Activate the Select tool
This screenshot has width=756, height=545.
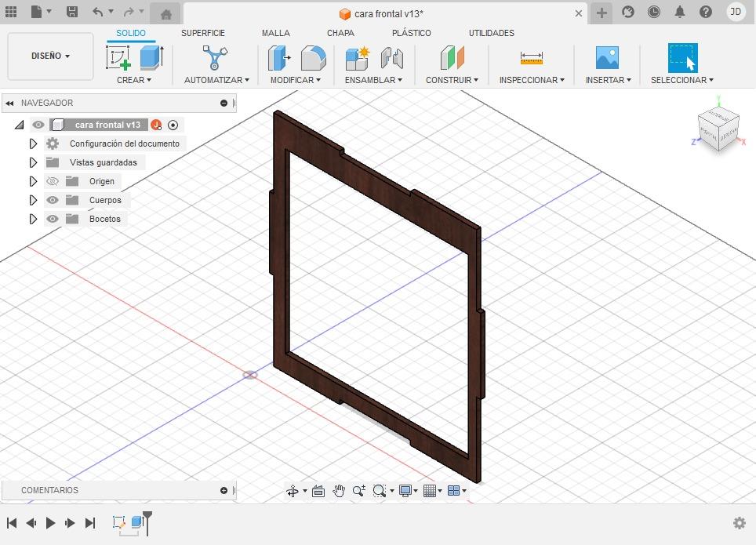[x=683, y=58]
